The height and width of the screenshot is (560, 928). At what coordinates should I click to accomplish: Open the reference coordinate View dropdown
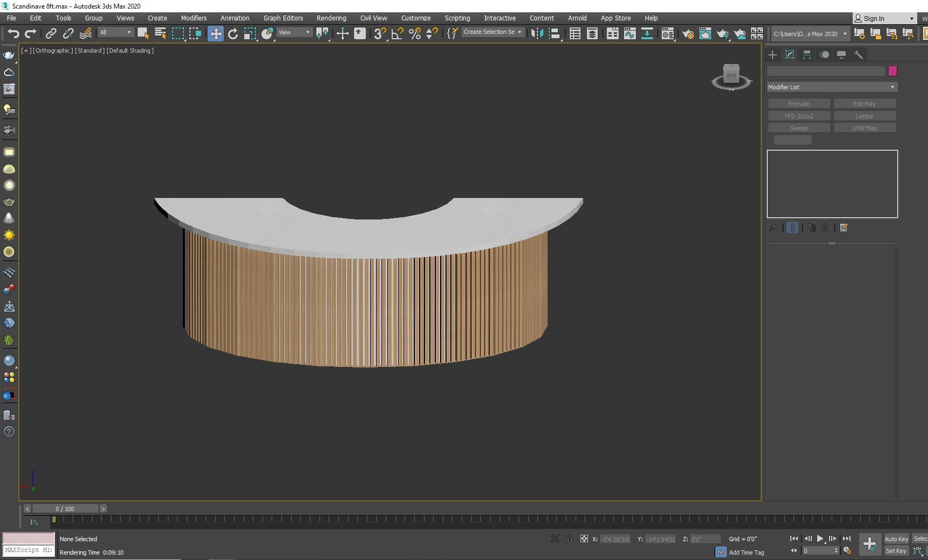(294, 32)
